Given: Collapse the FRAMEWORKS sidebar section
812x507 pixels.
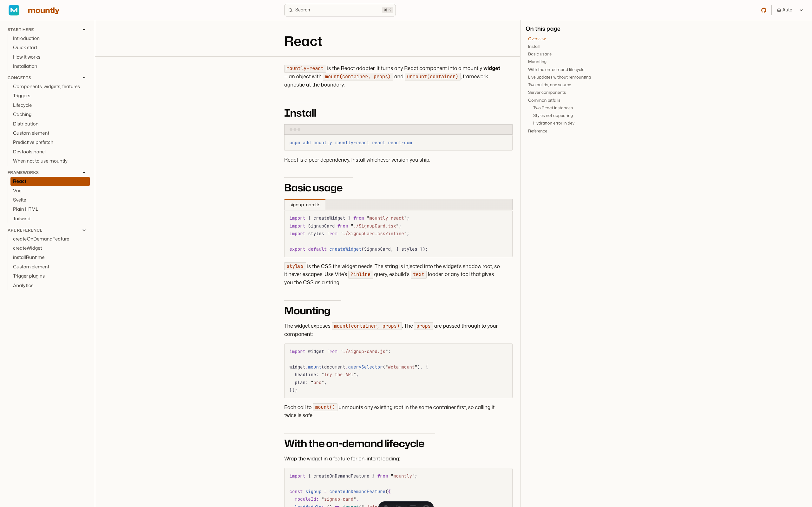Looking at the screenshot, I should coord(84,172).
